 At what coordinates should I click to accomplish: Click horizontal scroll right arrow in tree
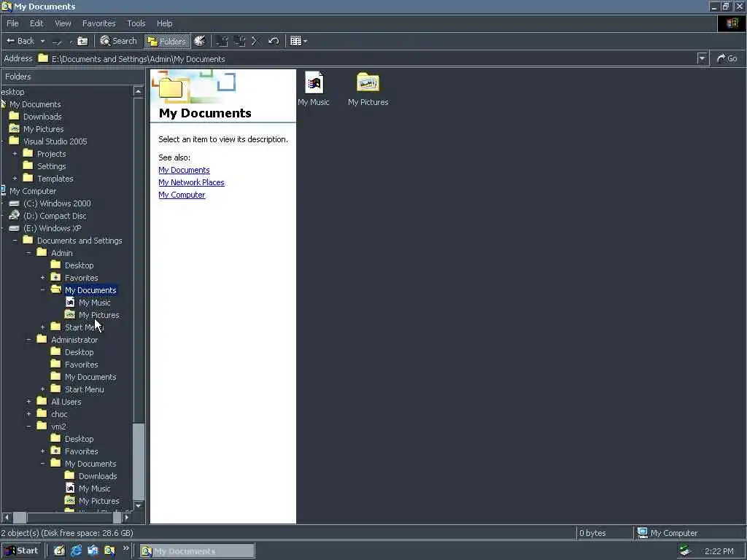click(126, 517)
